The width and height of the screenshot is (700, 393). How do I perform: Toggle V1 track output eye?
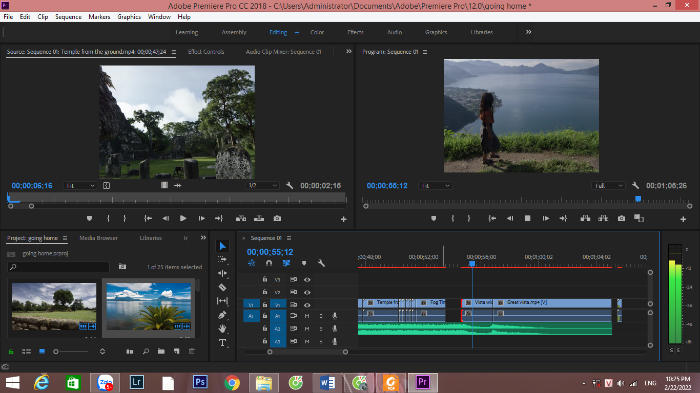pyautogui.click(x=307, y=305)
